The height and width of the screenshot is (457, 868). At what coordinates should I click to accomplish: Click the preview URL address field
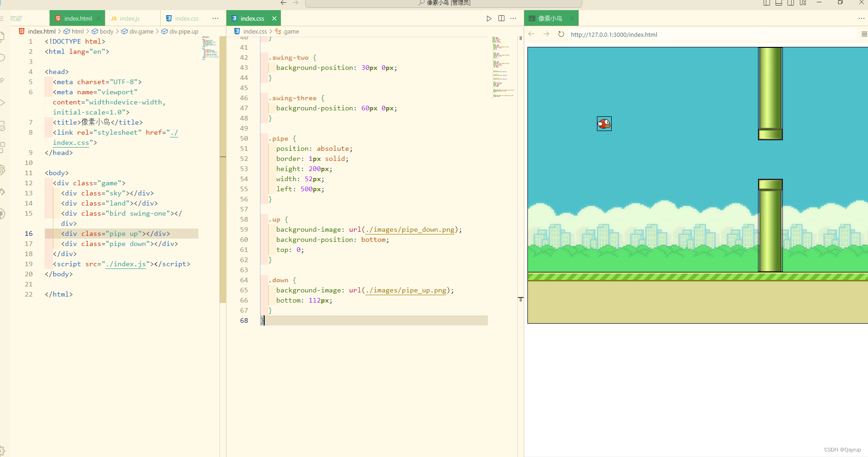click(x=712, y=34)
